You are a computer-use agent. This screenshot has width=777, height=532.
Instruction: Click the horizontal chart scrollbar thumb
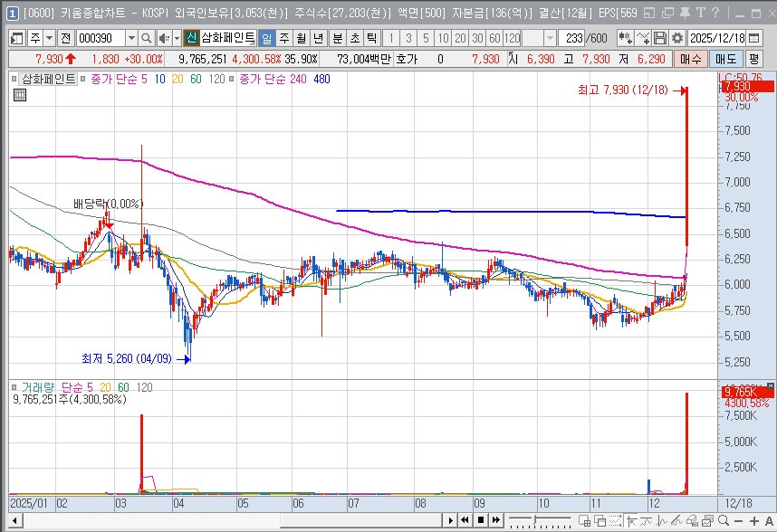click(360, 520)
